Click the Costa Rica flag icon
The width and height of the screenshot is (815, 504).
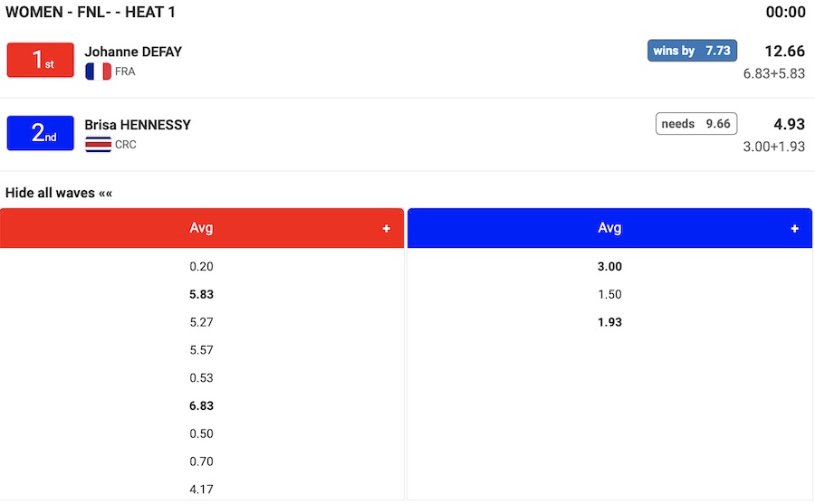pyautogui.click(x=98, y=145)
